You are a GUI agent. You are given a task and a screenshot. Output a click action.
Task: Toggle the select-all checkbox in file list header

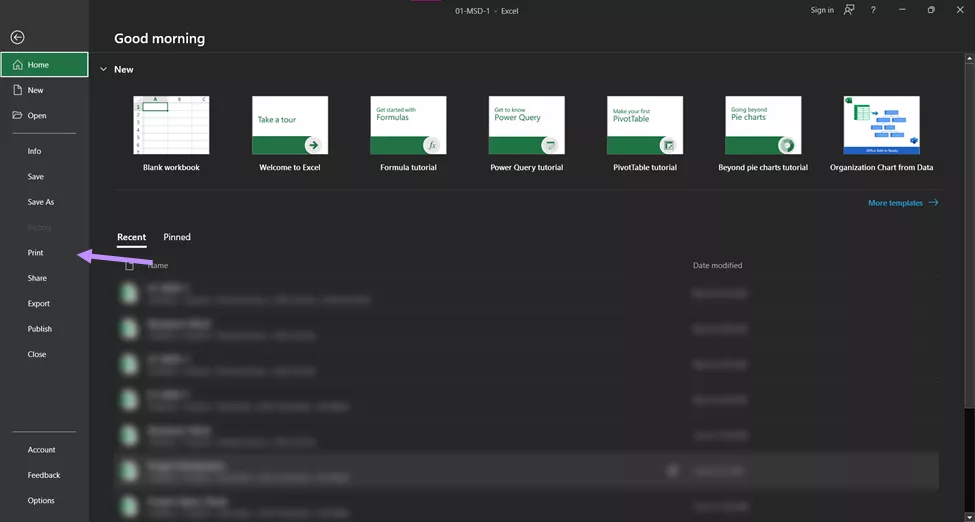point(129,266)
